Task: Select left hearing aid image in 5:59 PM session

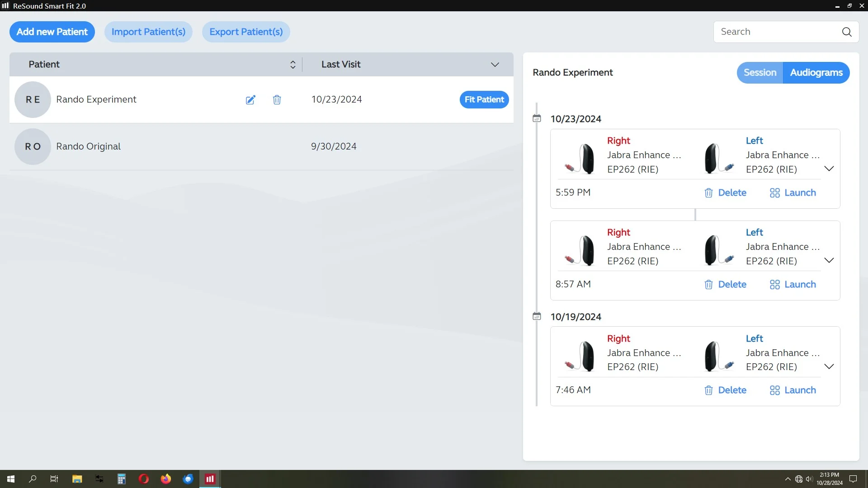Action: (x=719, y=159)
